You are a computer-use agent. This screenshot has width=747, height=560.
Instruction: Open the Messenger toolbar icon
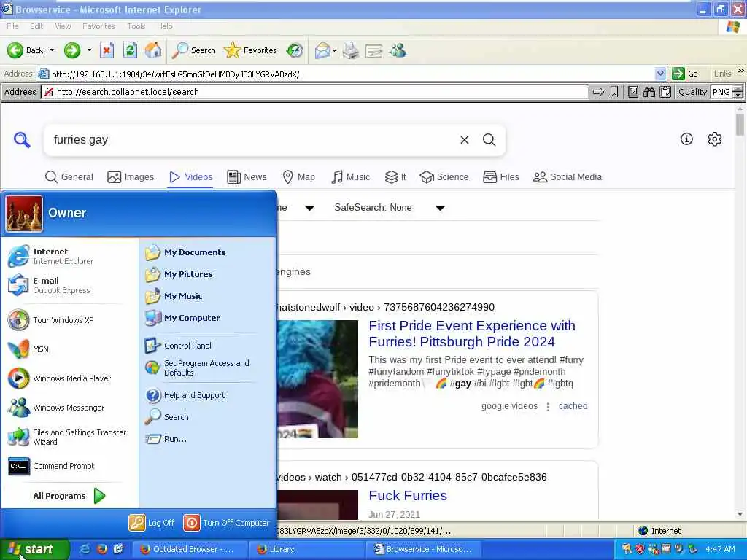click(x=398, y=50)
